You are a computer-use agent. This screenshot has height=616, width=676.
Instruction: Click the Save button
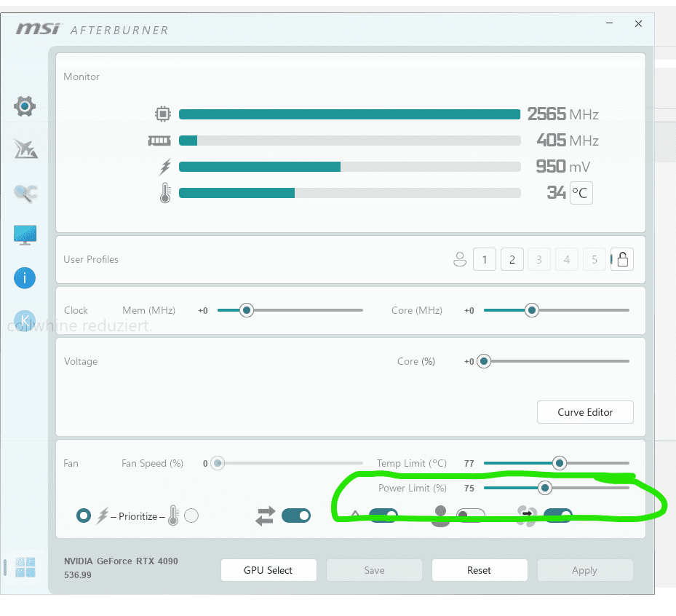[x=374, y=570]
